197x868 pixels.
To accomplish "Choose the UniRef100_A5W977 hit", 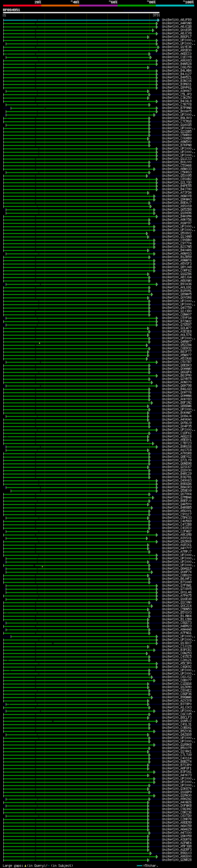I will point(176,355).
